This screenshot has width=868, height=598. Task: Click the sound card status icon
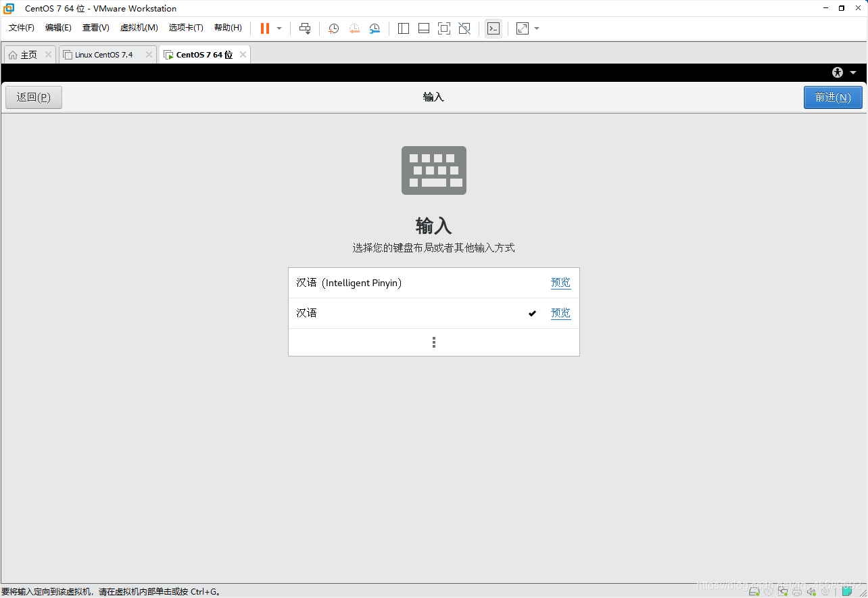[811, 592]
